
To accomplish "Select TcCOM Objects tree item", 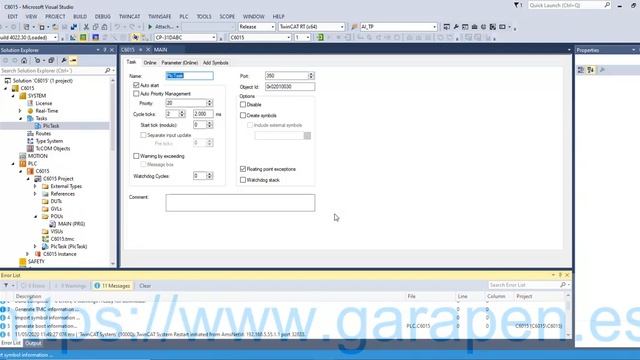I will coord(53,149).
